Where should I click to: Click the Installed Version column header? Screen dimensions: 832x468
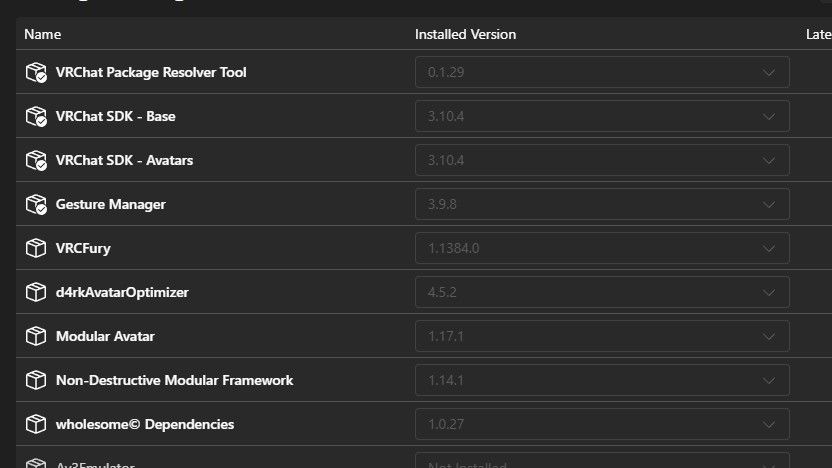click(465, 34)
